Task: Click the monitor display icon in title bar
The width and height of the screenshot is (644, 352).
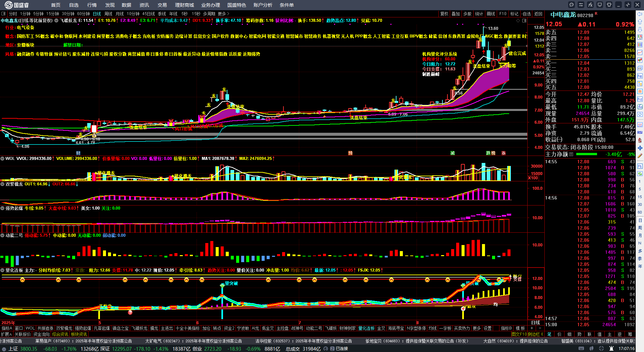Action: coord(600,5)
